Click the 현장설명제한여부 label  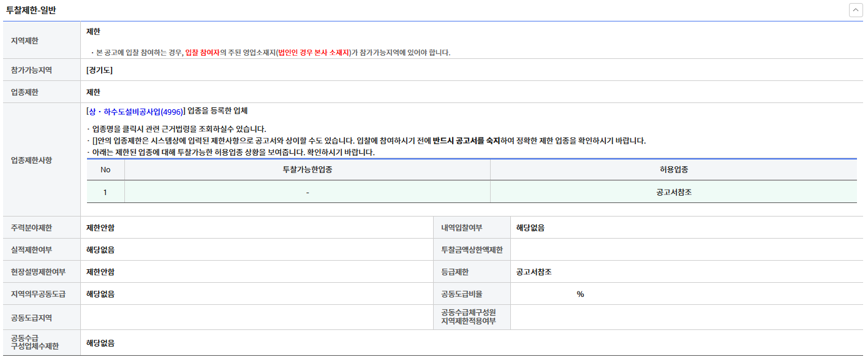38,272
